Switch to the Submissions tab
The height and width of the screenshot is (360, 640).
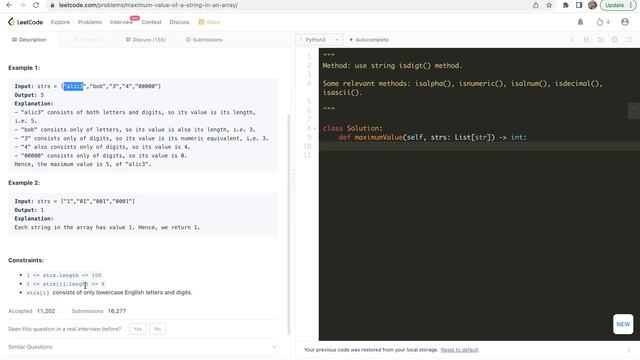tap(204, 40)
